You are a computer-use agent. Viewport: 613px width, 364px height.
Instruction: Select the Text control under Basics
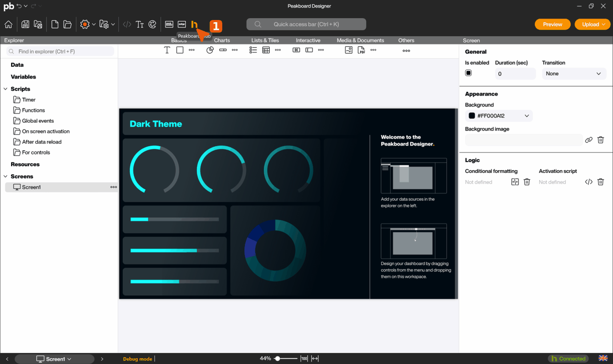(x=167, y=50)
